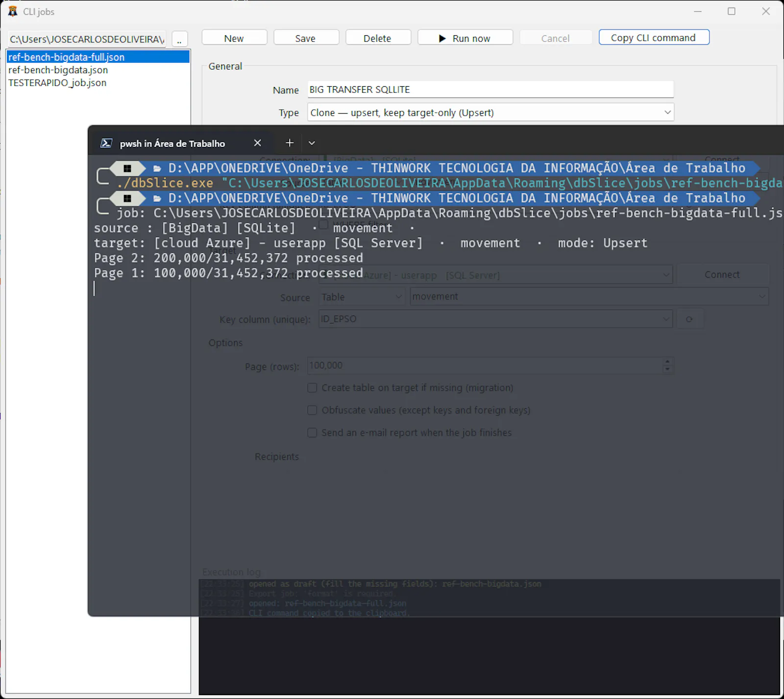This screenshot has height=699, width=784.
Task: Click terminal line 'Page 2: 200,000/31,452,372 processed'
Action: pos(229,258)
